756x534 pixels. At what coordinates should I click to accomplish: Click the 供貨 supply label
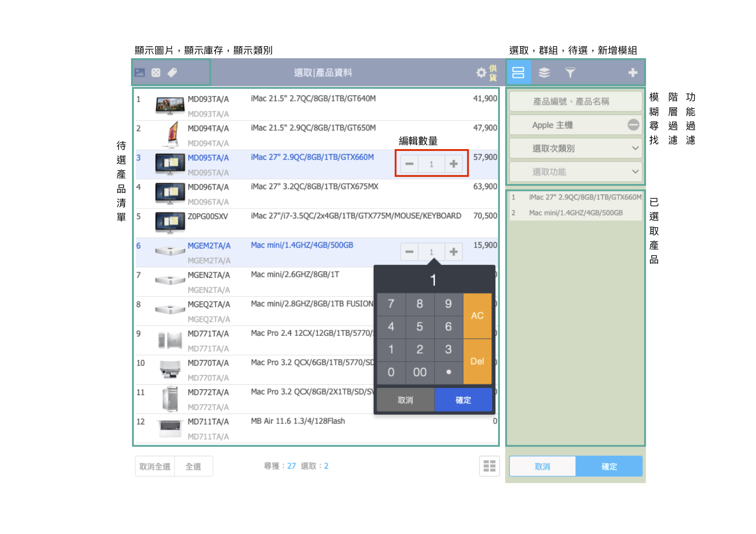(x=493, y=73)
